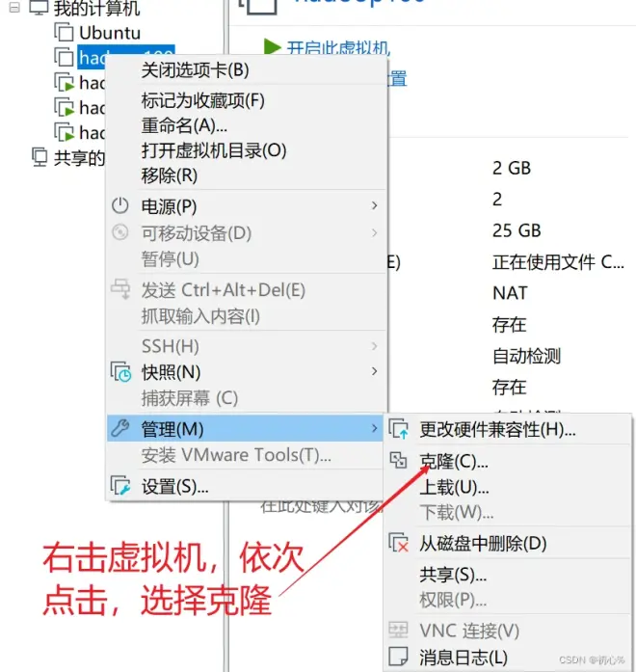
Task: Select the Ubuntu virtual machine
Action: coord(109,33)
